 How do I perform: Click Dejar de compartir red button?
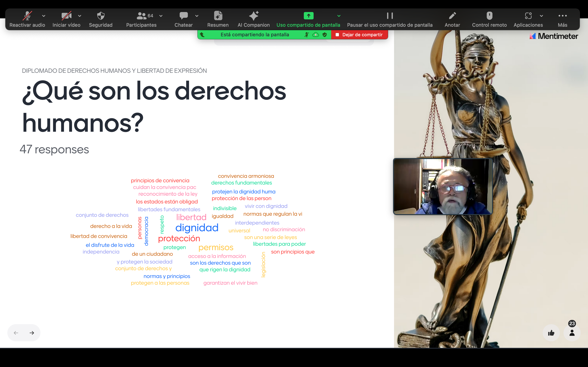tap(359, 35)
